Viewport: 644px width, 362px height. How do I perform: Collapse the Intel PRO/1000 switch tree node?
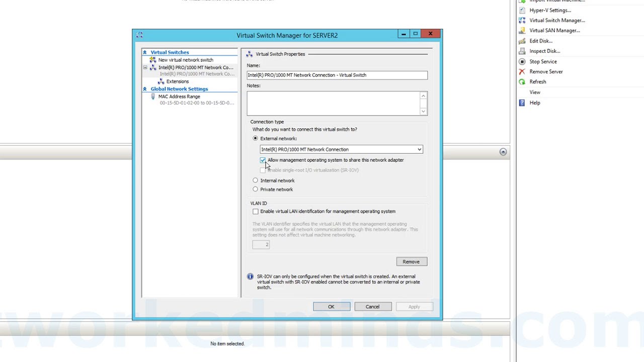[x=145, y=67]
